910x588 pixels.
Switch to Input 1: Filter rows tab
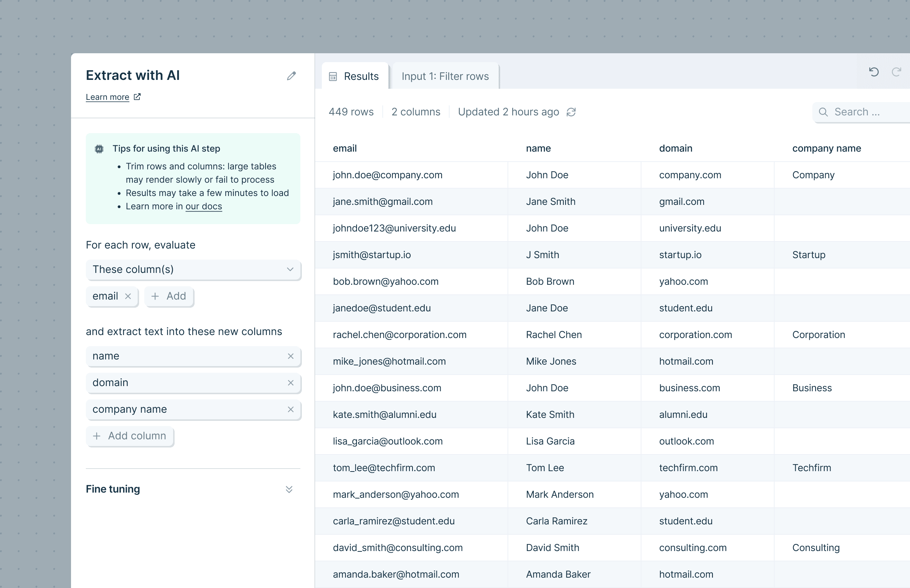point(445,76)
